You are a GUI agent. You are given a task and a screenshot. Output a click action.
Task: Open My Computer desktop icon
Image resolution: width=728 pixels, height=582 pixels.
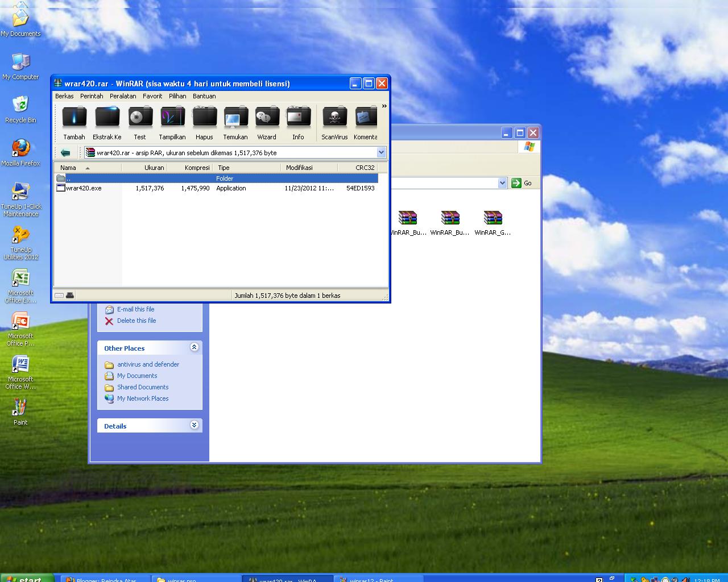tap(20, 66)
